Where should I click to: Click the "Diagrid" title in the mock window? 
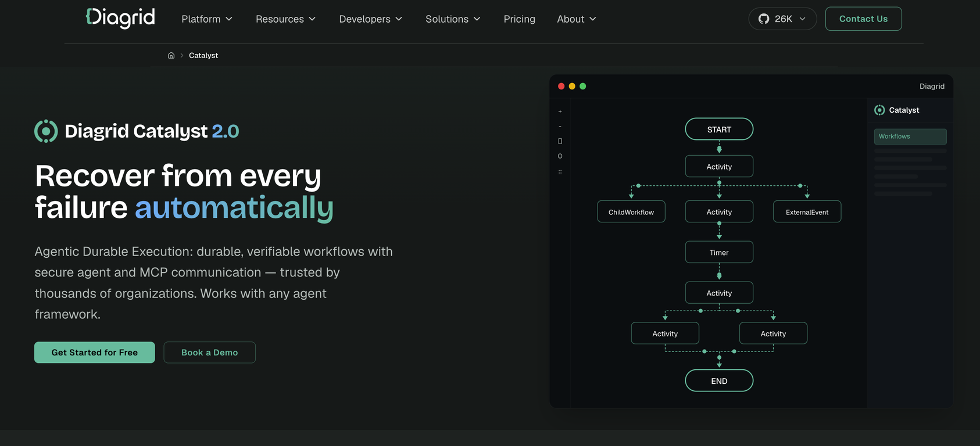click(x=932, y=86)
